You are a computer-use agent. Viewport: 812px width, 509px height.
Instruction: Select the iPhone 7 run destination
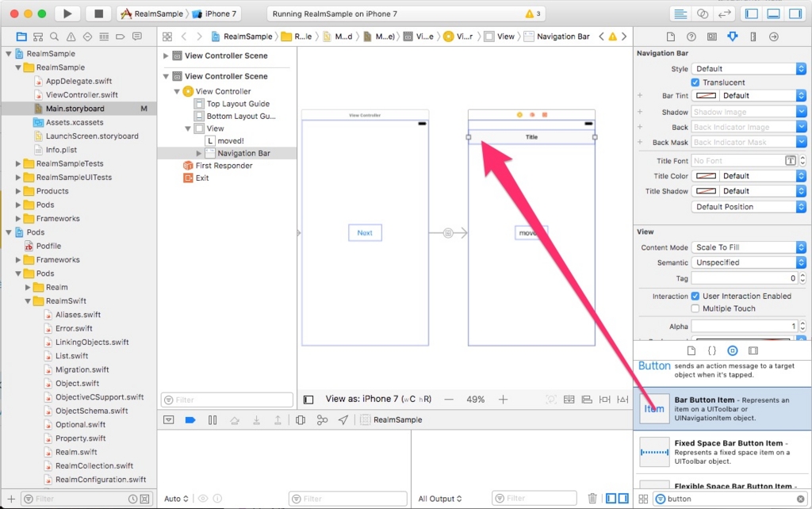[215, 14]
